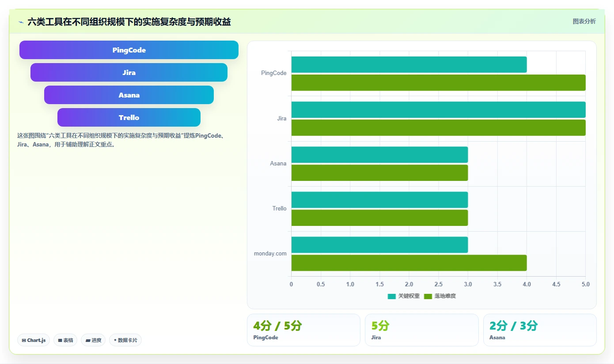Click the 5.0 x-axis tick label
The height and width of the screenshot is (364, 614).
pos(586,284)
